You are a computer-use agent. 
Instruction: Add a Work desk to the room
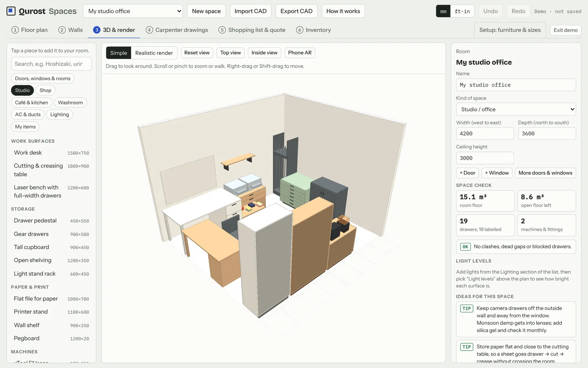51,153
